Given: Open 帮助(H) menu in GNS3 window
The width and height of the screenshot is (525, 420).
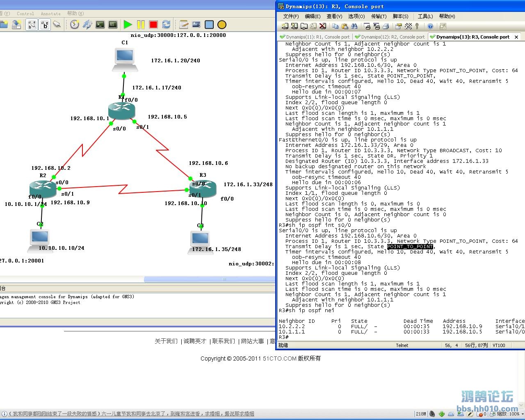Looking at the screenshot, I should [x=75, y=14].
